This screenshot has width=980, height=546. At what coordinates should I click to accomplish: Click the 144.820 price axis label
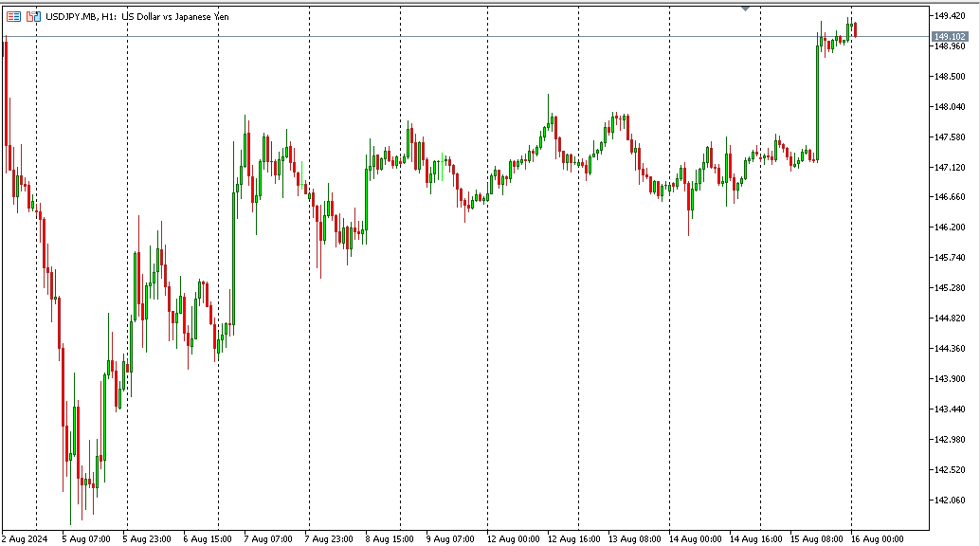950,318
